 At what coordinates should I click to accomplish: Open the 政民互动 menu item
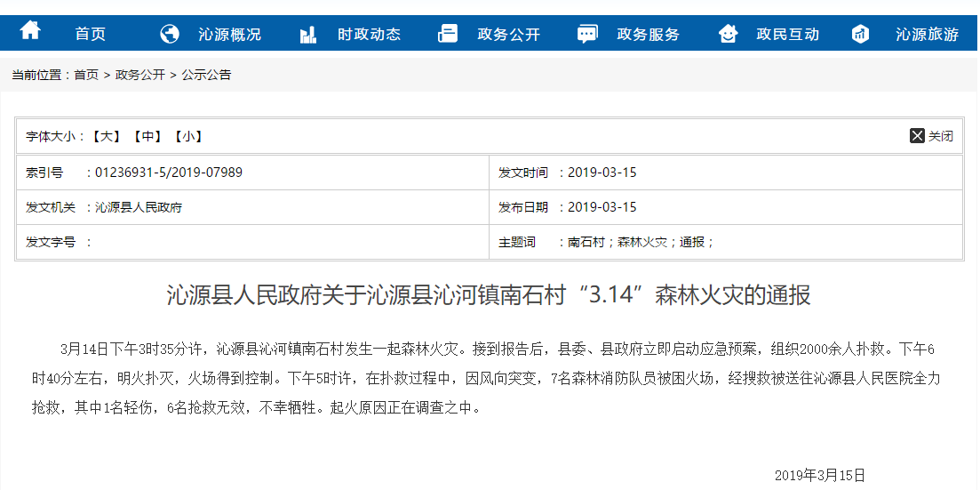tap(787, 35)
